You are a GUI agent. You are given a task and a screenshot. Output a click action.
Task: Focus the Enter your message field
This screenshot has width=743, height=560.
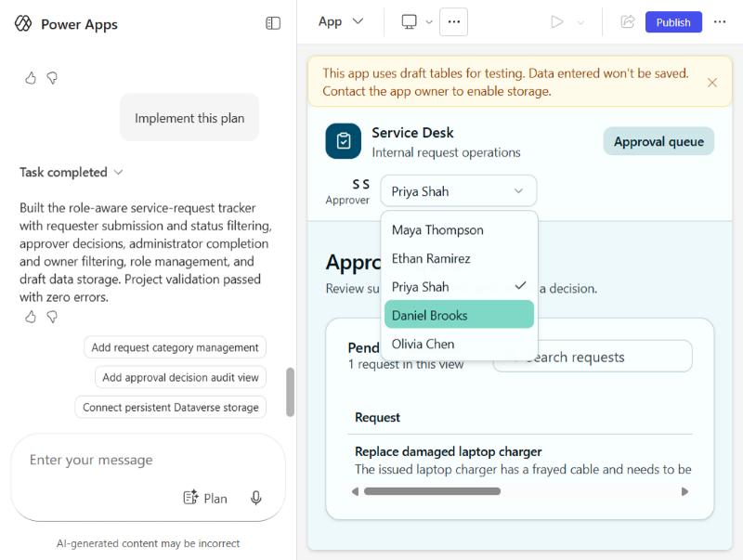(148, 460)
